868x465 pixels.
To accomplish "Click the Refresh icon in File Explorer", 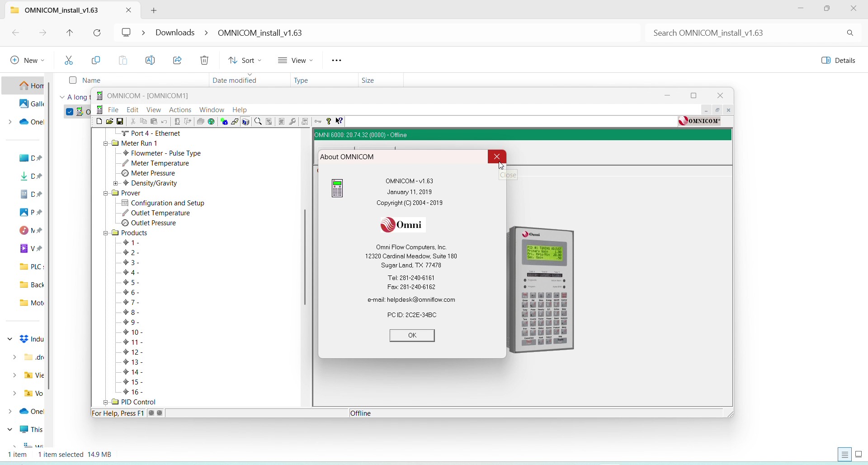I will point(98,33).
